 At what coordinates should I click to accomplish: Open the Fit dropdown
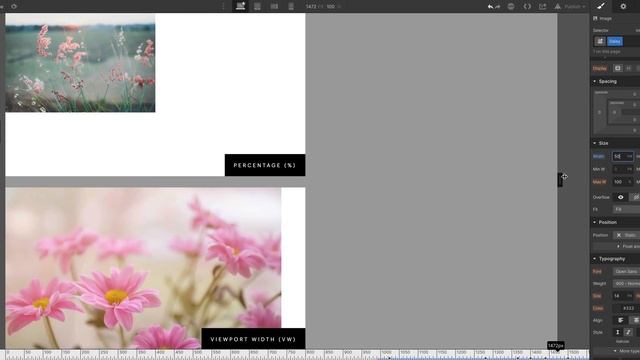(x=626, y=209)
